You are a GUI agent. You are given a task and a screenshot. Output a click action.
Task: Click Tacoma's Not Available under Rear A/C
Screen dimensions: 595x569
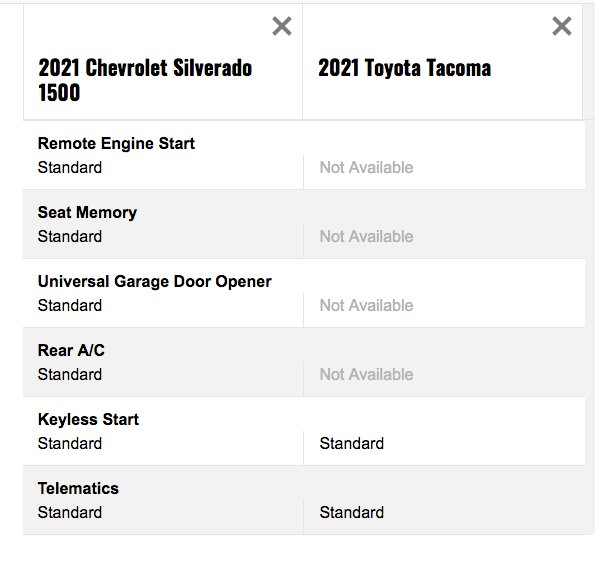pyautogui.click(x=366, y=375)
